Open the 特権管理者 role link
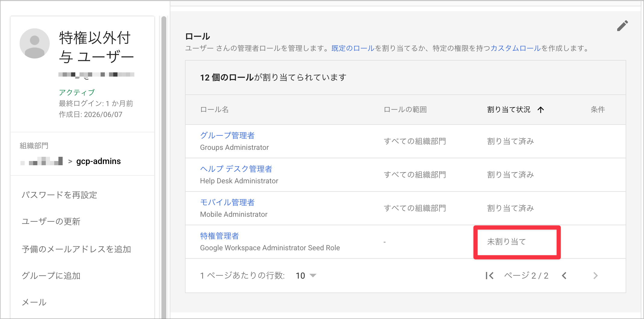 tap(220, 236)
